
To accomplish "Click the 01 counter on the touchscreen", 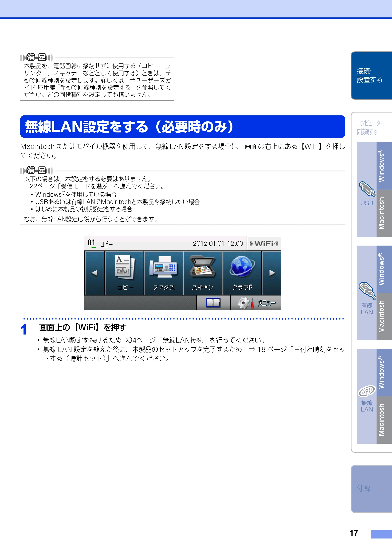I will point(92,243).
